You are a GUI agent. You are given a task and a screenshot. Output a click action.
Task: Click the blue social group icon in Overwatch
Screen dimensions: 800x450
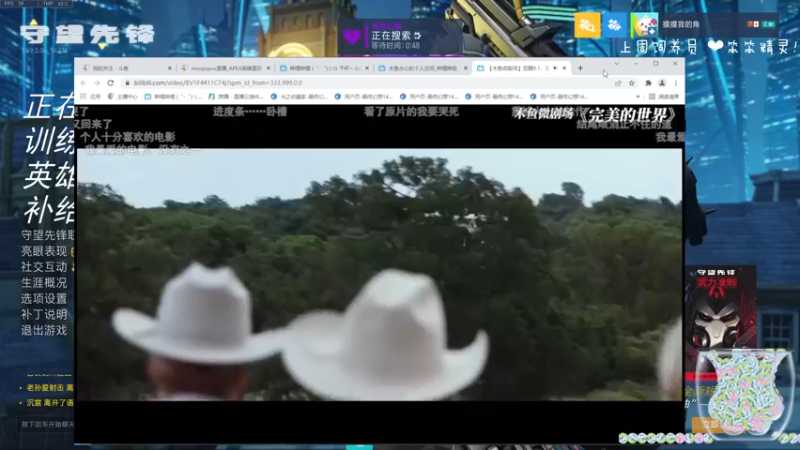point(615,25)
